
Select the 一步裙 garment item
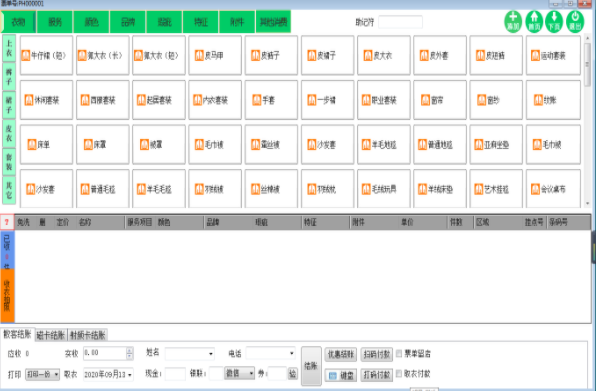click(x=327, y=100)
